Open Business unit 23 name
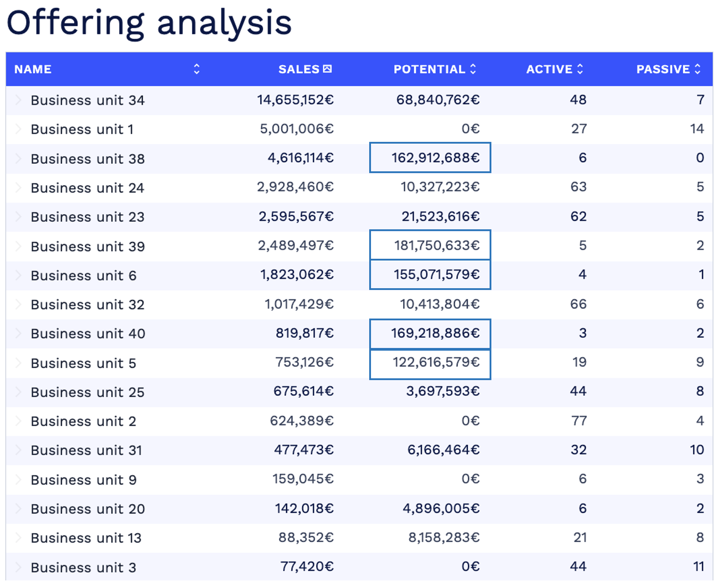This screenshot has height=588, width=717. (x=87, y=217)
